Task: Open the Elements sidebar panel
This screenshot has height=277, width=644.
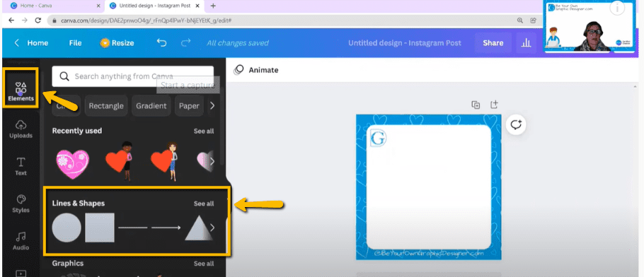Action: click(21, 92)
